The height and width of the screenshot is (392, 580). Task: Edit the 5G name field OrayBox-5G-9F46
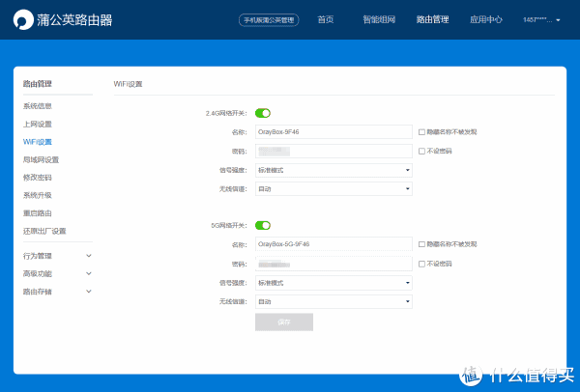pyautogui.click(x=333, y=244)
